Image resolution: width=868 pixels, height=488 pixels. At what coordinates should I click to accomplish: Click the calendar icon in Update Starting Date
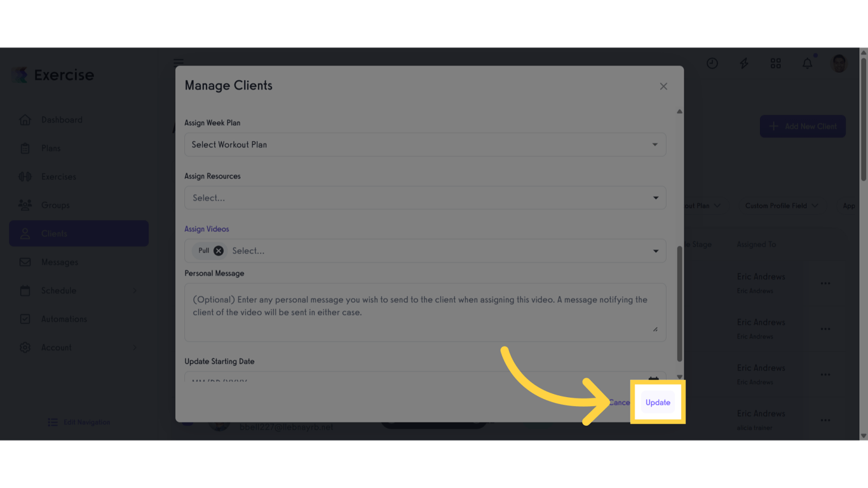[x=654, y=379]
